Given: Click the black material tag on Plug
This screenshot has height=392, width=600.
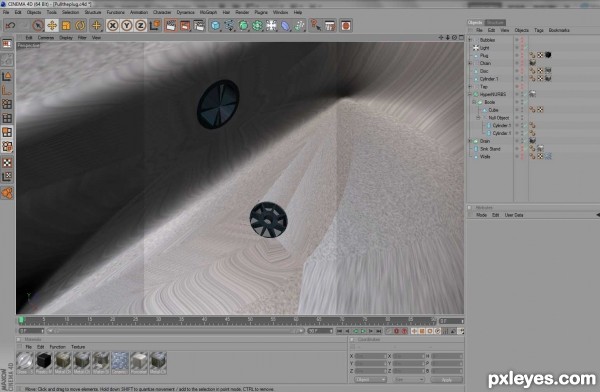Looking at the screenshot, I should pos(548,55).
